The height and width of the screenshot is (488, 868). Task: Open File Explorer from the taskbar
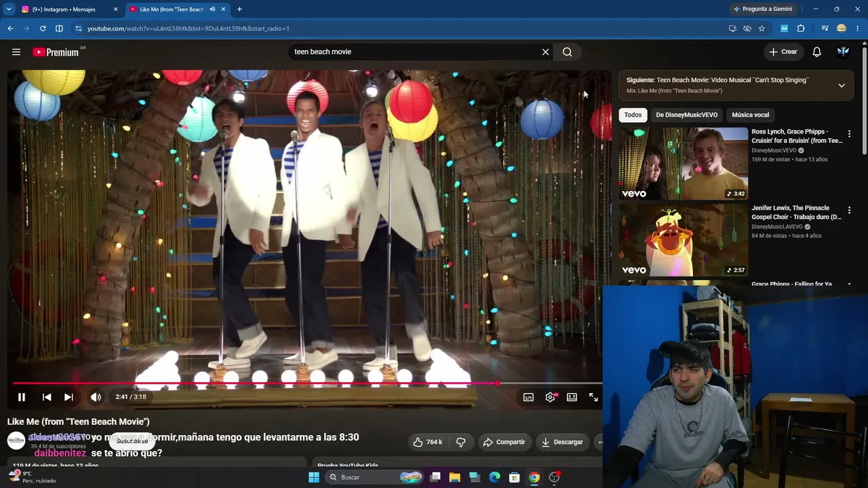[454, 477]
